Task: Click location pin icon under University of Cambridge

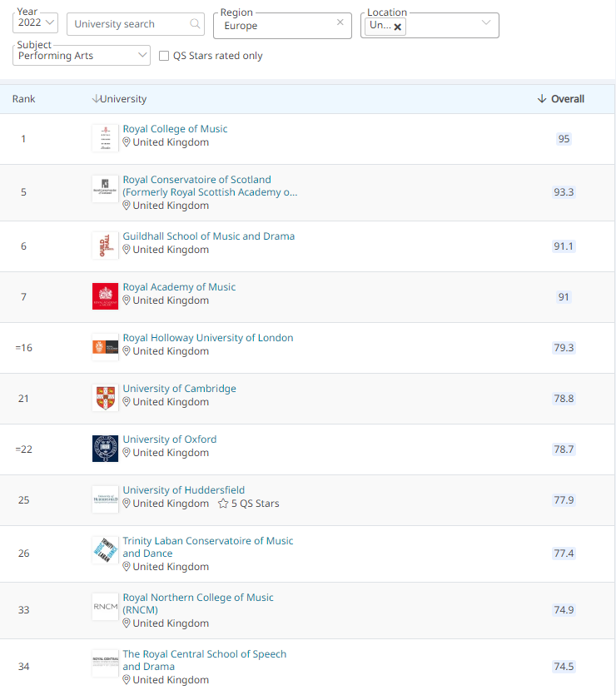Action: pos(127,402)
